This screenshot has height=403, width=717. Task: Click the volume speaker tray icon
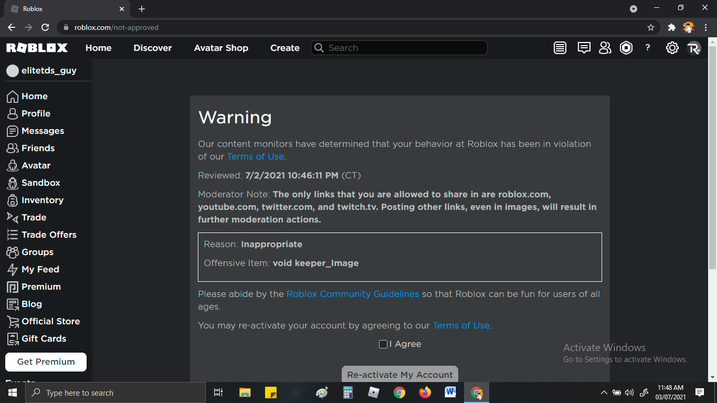tap(630, 392)
